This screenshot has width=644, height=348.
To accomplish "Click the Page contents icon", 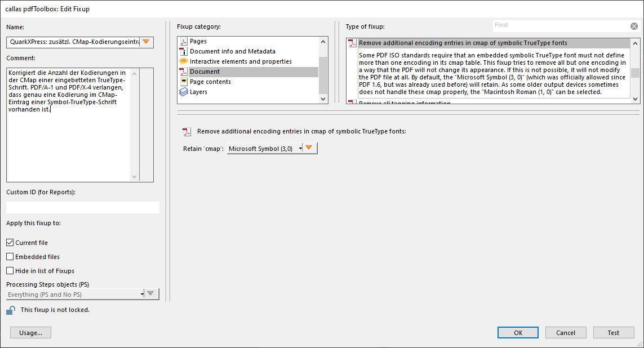I will [x=184, y=81].
